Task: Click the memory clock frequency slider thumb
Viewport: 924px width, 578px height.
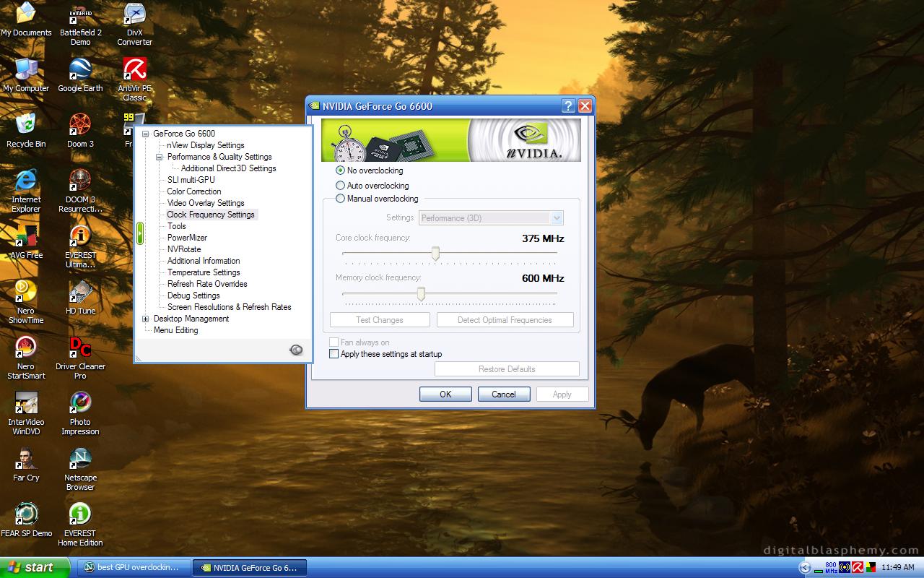Action: click(421, 294)
